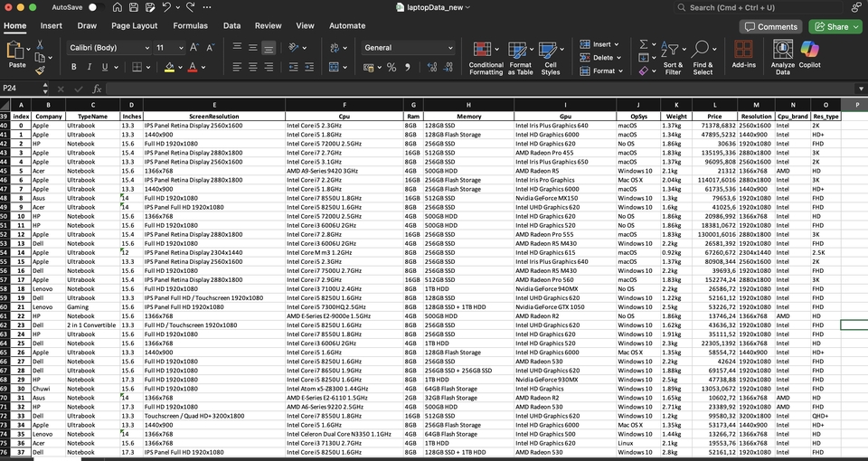
Task: Click the Increase Decimal icon
Action: point(432,67)
